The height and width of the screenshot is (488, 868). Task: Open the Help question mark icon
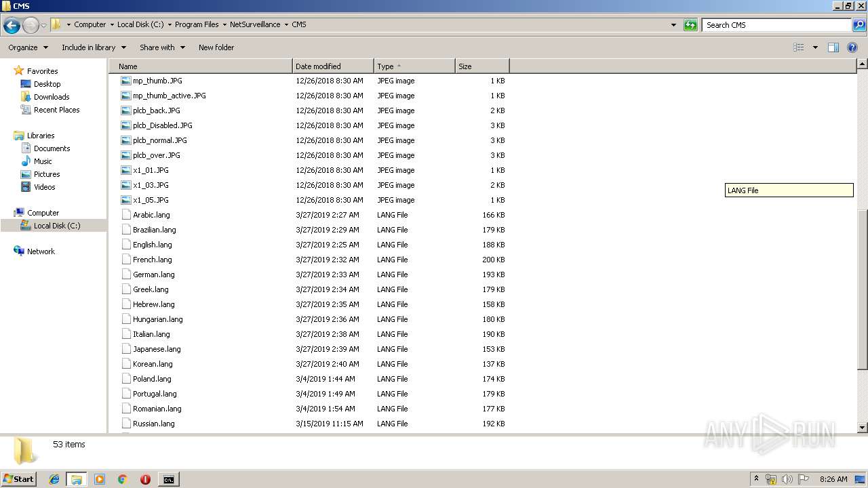click(852, 47)
